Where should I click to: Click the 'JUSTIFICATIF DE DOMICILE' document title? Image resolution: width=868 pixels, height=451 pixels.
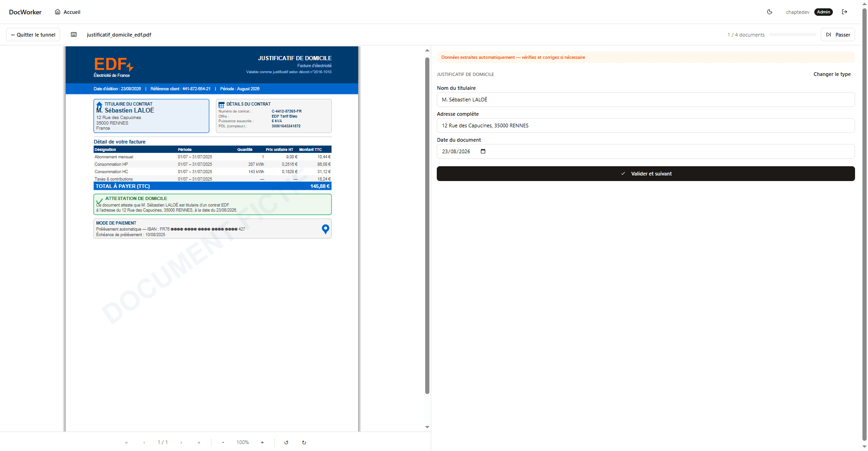pyautogui.click(x=295, y=58)
